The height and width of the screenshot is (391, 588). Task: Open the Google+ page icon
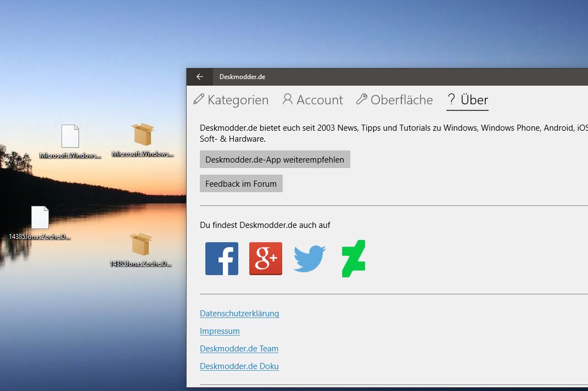(x=266, y=259)
